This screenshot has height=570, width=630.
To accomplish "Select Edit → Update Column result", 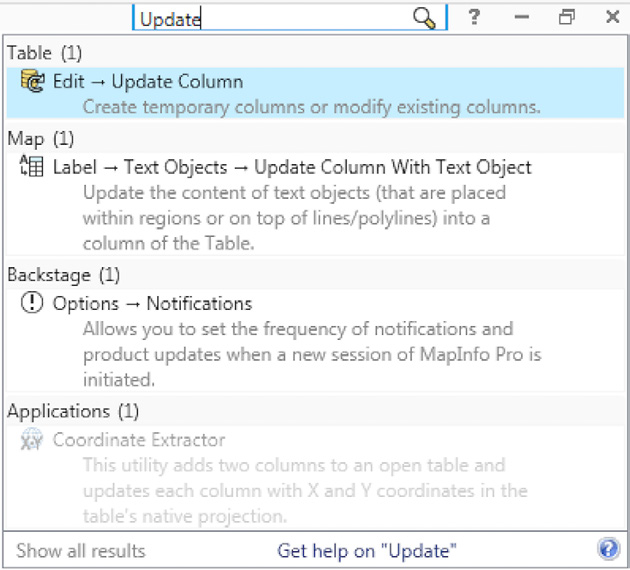I will [x=148, y=82].
